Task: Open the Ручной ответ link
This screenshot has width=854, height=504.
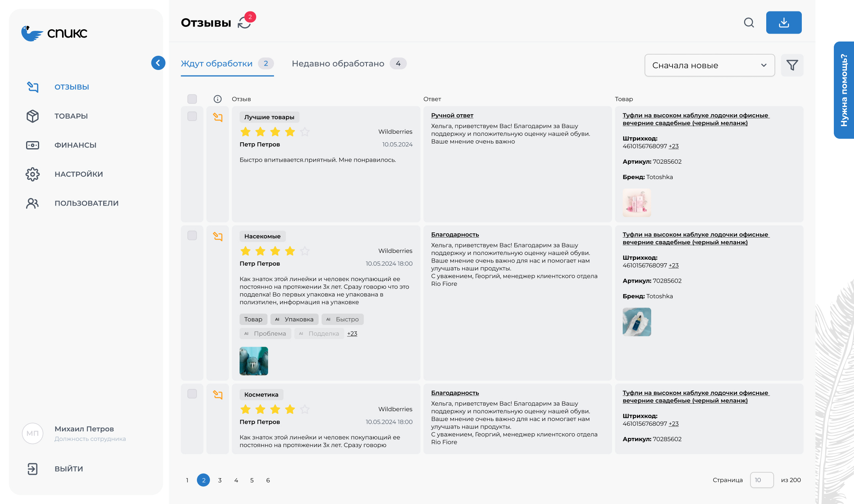Action: click(x=452, y=115)
